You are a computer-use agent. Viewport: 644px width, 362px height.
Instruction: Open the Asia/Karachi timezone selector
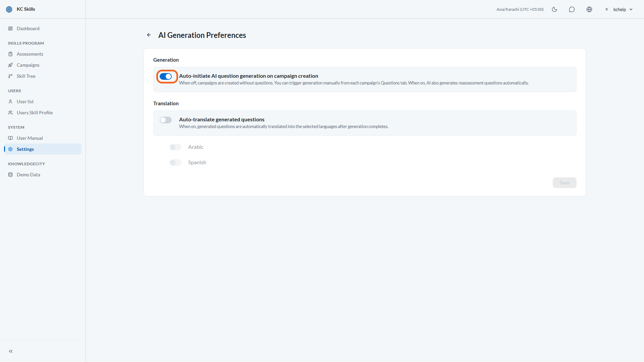click(520, 9)
